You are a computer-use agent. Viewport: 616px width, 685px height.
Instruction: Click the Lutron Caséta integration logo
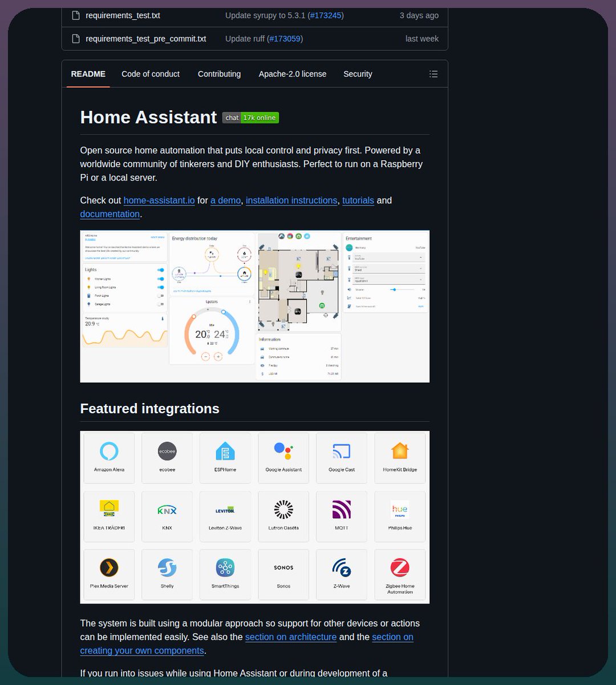tap(283, 509)
